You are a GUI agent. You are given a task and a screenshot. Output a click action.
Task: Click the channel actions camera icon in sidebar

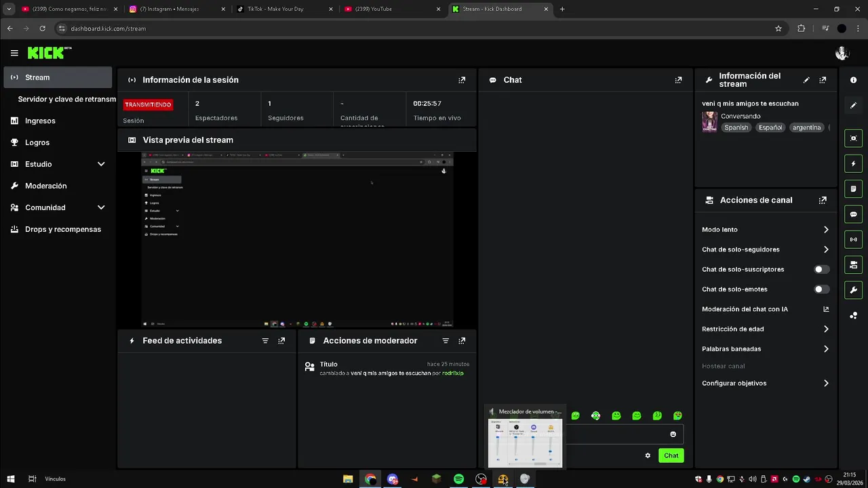[853, 264]
